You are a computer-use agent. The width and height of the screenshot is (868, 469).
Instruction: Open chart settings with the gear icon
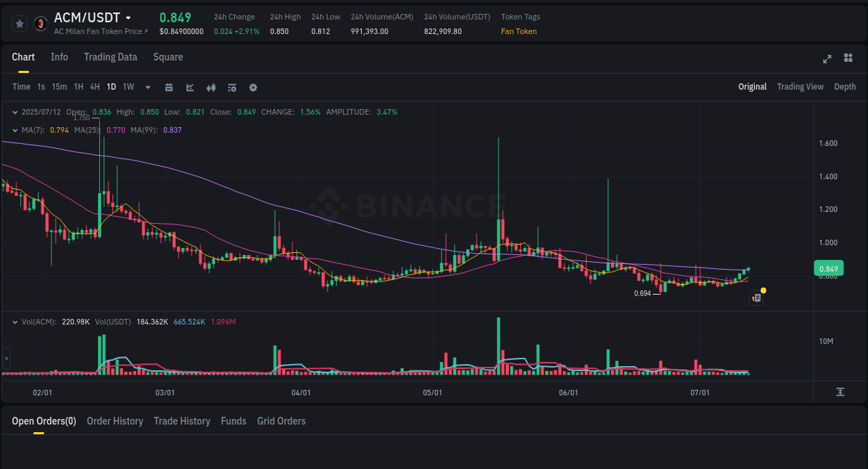[253, 87]
